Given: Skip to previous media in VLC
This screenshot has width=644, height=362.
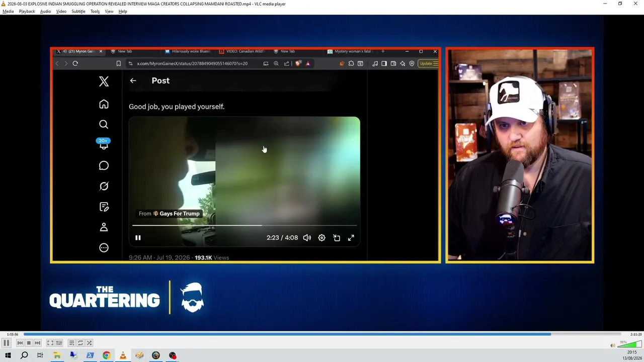Looking at the screenshot, I should [20, 343].
